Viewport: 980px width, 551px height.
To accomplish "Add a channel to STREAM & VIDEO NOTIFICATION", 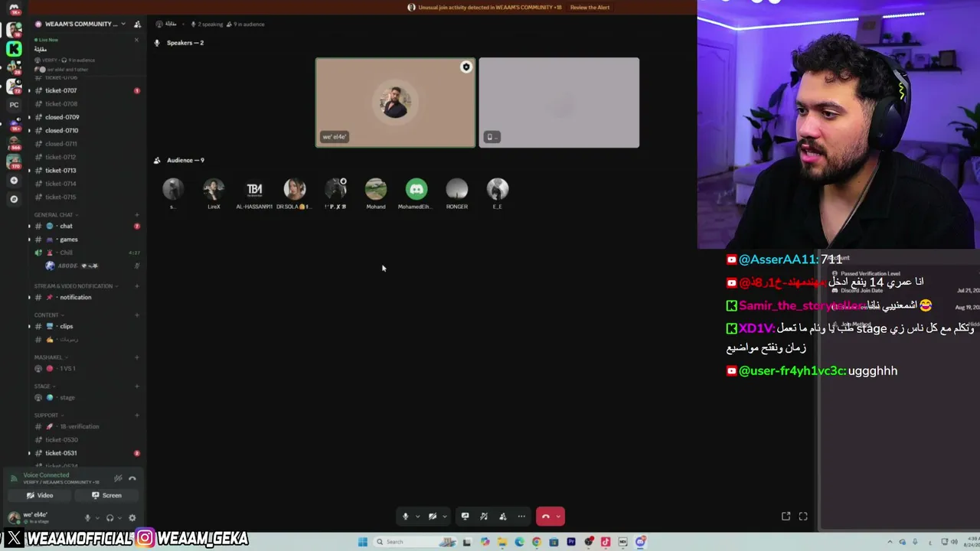I will click(137, 286).
